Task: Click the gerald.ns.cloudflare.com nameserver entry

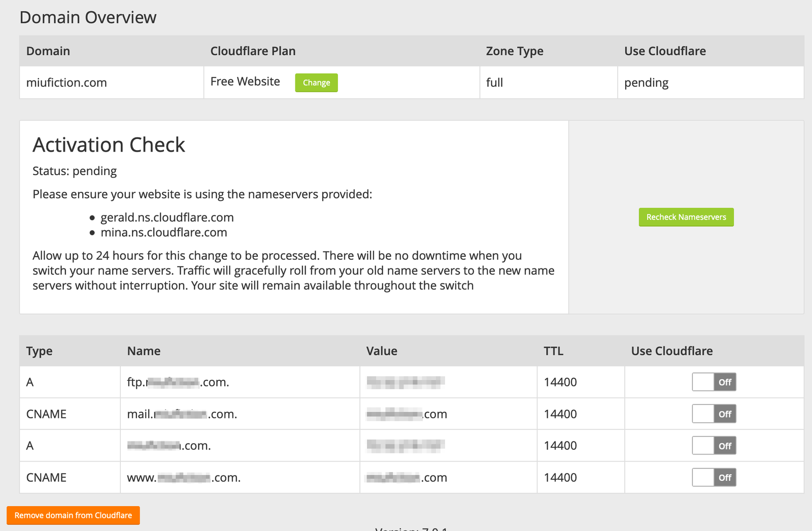Action: [x=167, y=218]
